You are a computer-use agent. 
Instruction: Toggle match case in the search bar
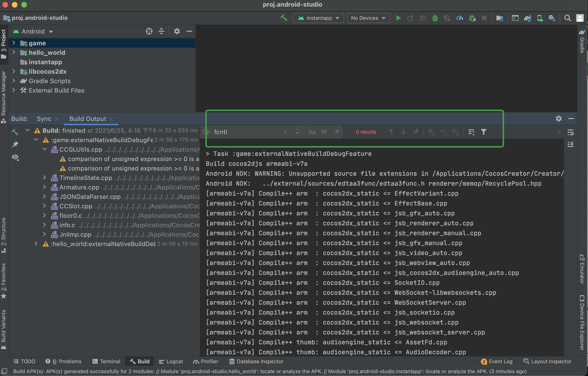coord(312,132)
